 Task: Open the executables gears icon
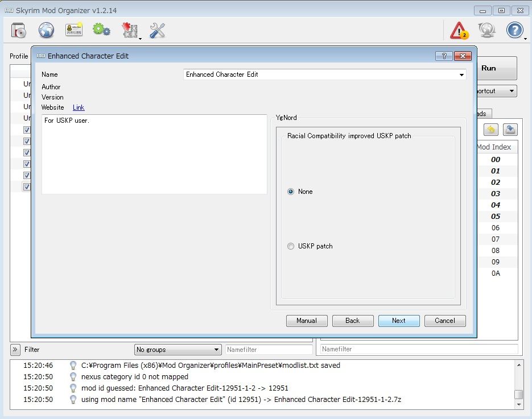[x=101, y=30]
